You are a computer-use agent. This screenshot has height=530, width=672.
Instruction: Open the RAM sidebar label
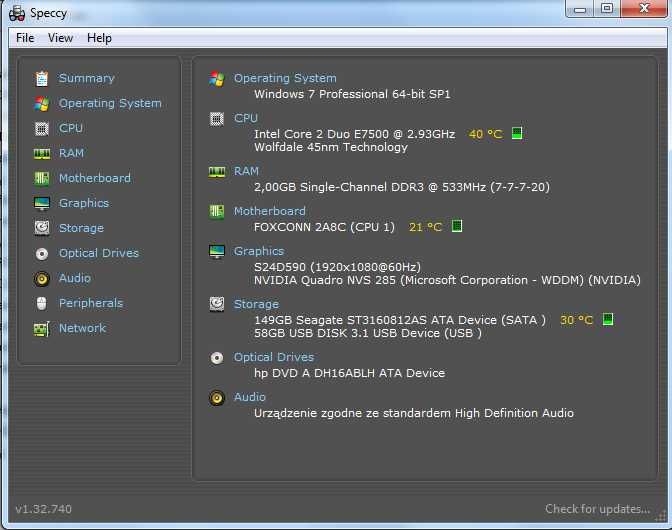tap(72, 153)
